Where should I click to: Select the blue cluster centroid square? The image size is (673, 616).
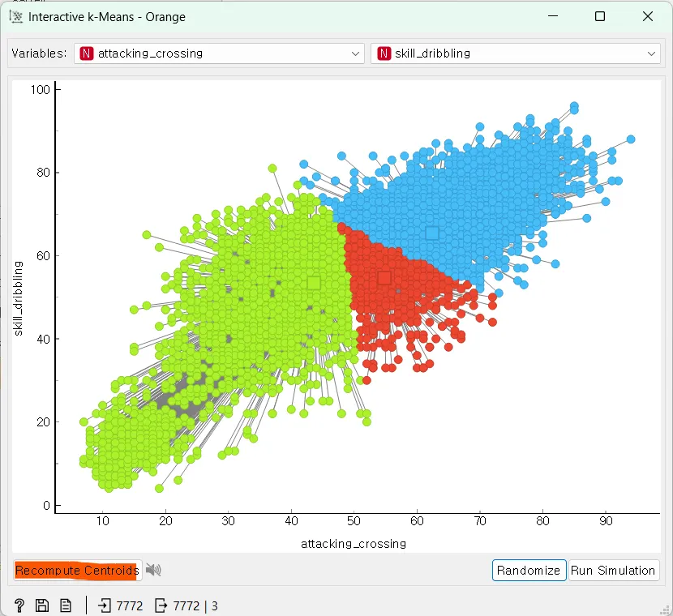(x=432, y=233)
